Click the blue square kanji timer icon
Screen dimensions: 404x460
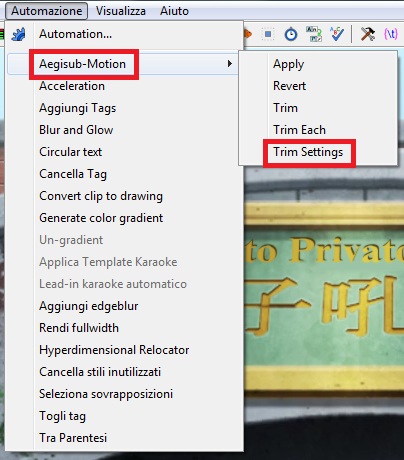tap(268, 34)
